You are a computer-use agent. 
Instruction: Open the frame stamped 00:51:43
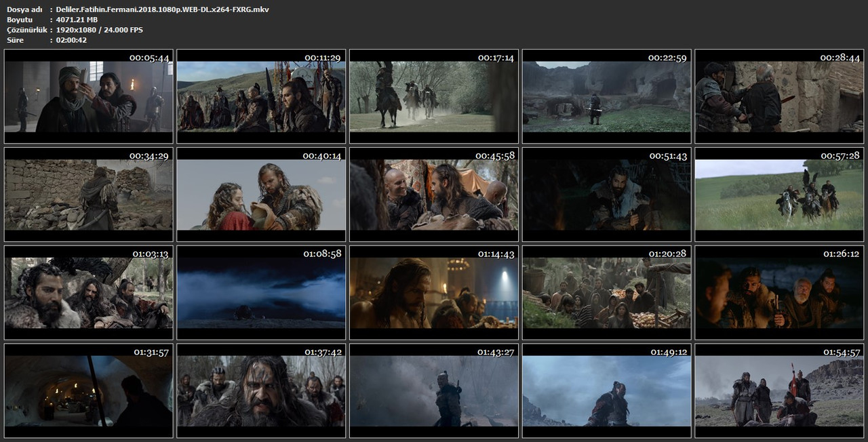tap(607, 195)
